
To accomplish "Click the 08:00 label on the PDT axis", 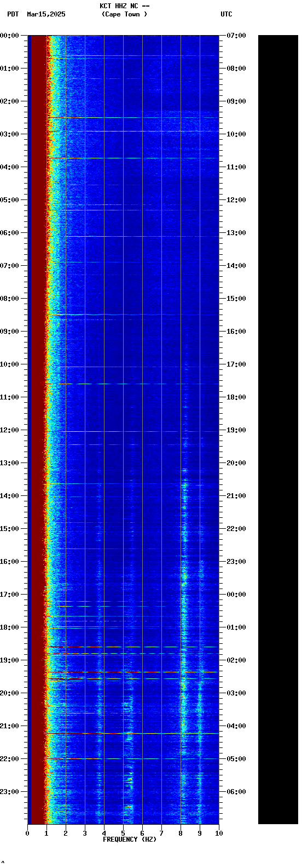I will [x=9, y=299].
